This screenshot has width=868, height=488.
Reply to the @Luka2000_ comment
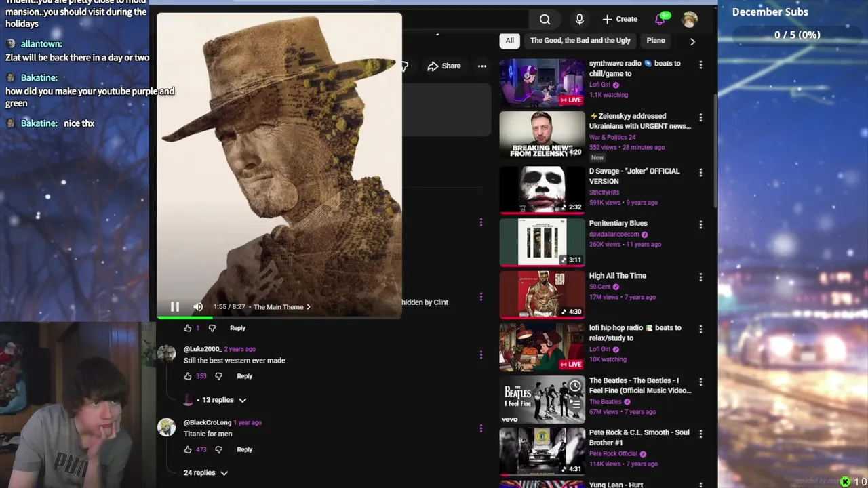(244, 376)
